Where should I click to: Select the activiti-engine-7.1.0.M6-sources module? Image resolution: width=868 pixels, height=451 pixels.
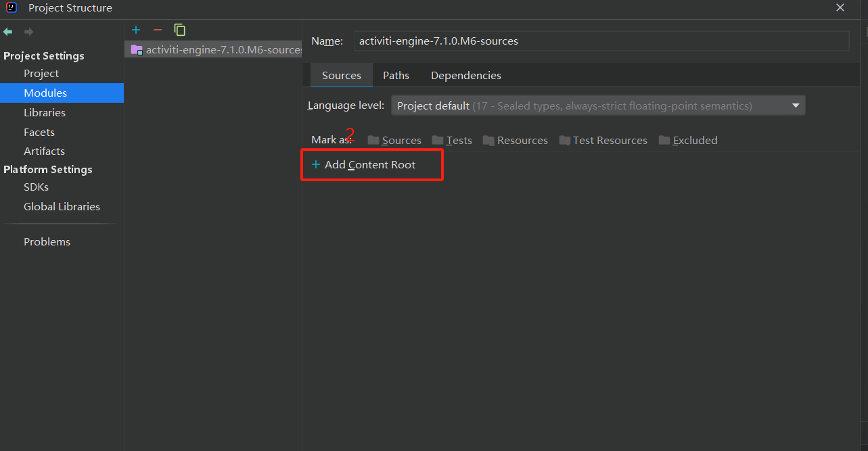point(216,50)
